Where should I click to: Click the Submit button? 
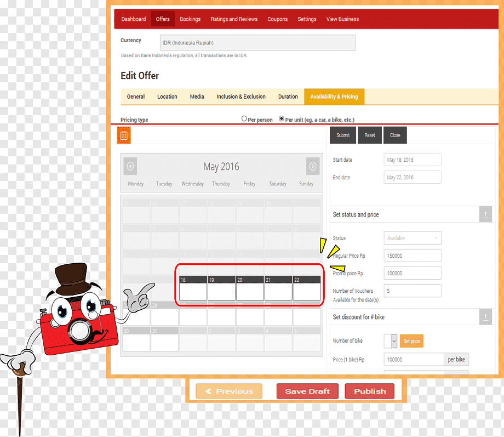(343, 135)
